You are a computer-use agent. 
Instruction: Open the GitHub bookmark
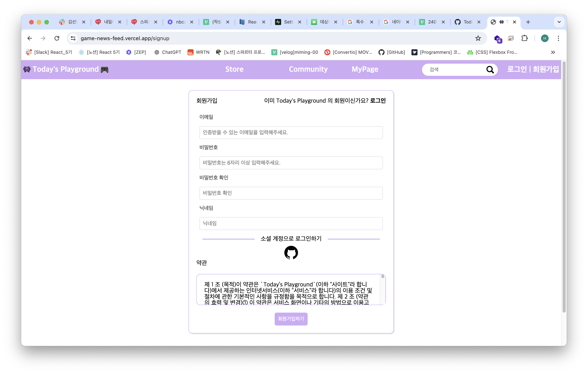[x=392, y=52]
